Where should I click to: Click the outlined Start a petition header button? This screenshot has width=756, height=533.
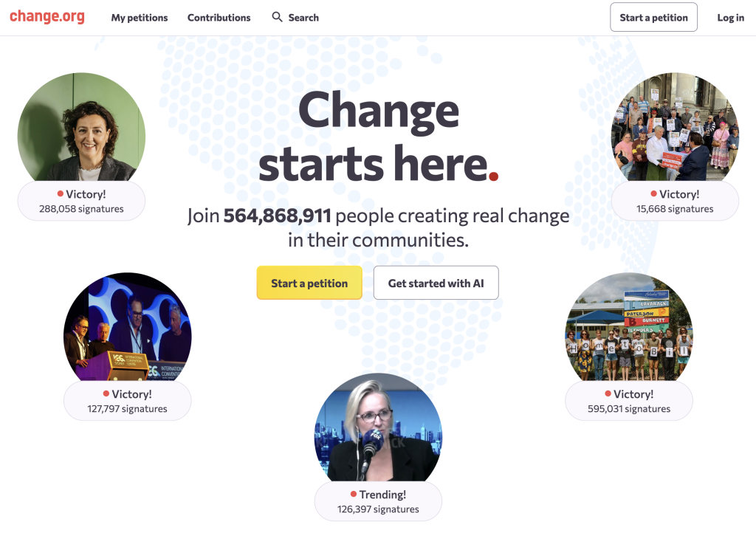[x=653, y=18]
